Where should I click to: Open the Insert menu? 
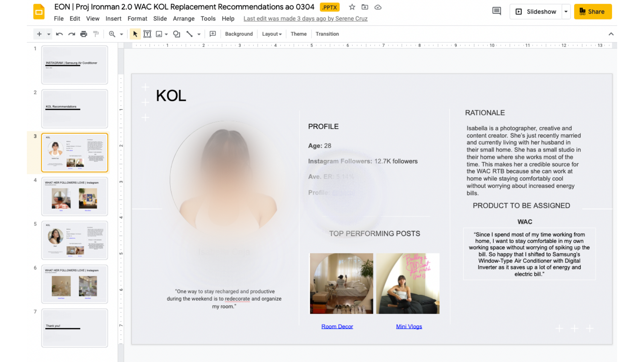pyautogui.click(x=113, y=18)
